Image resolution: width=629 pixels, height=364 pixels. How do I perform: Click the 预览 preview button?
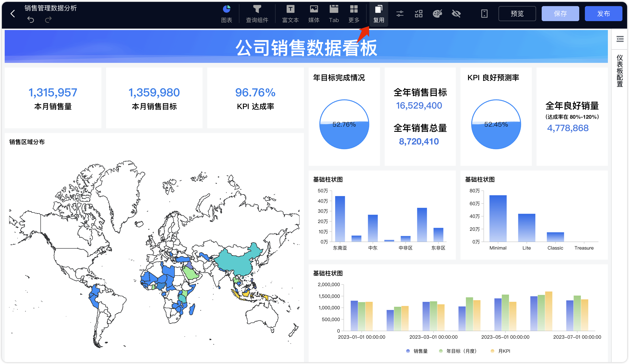pos(517,13)
